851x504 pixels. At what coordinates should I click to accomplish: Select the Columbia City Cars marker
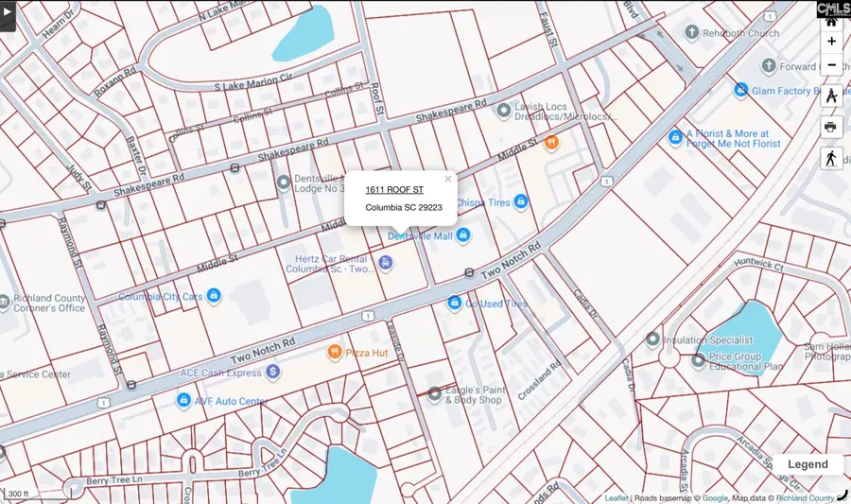pos(214,296)
